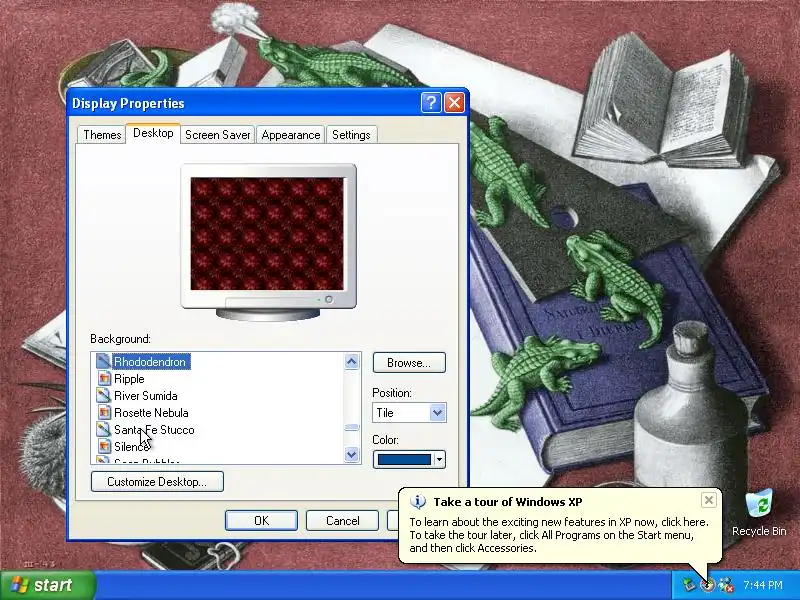The height and width of the screenshot is (600, 800).
Task: Confirm with the OK button
Action: (261, 520)
